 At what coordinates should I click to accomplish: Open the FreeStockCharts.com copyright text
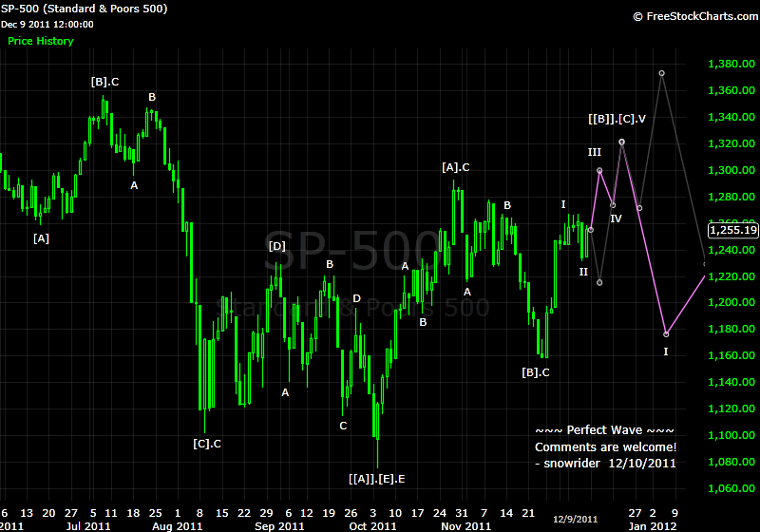(x=696, y=16)
